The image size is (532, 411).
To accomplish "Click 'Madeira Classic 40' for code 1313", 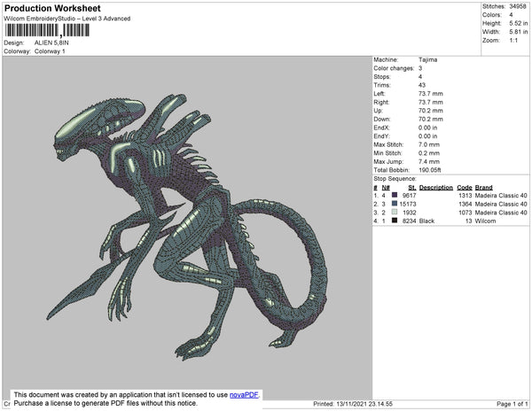I will 501,196.
